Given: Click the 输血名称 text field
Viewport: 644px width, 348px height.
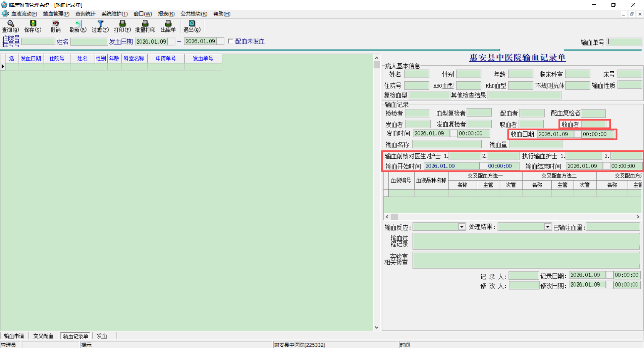Looking at the screenshot, I should pos(447,144).
